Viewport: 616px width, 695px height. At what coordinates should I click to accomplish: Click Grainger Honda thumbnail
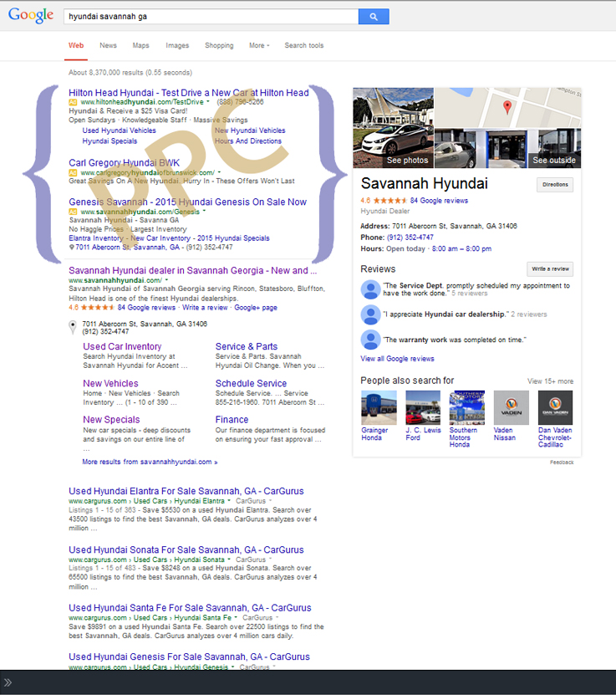click(379, 408)
